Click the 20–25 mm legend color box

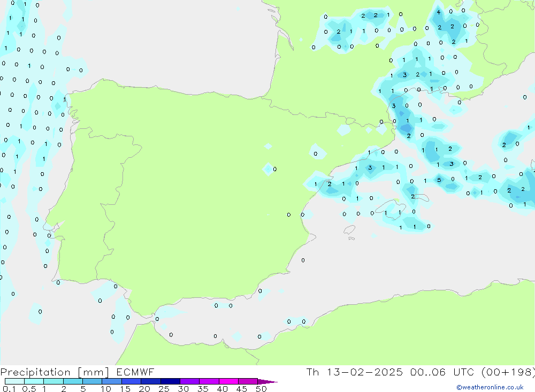click(x=150, y=381)
